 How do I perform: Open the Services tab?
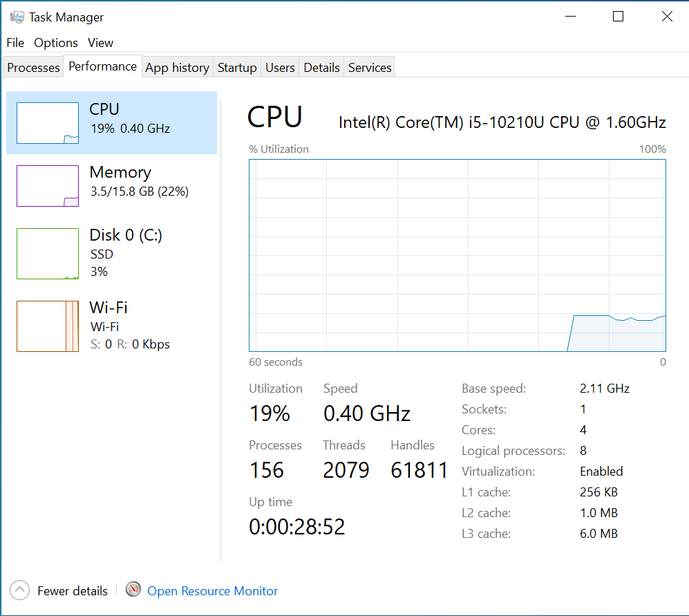pos(370,68)
